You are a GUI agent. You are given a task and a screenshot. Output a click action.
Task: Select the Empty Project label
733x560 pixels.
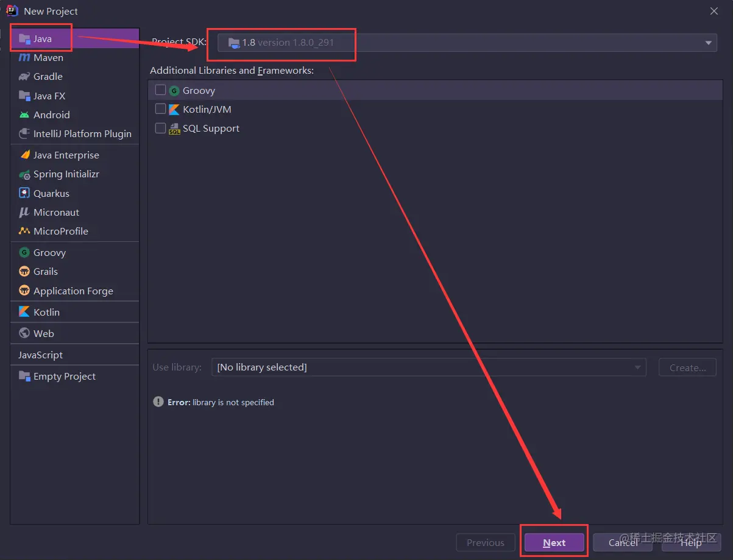(65, 377)
